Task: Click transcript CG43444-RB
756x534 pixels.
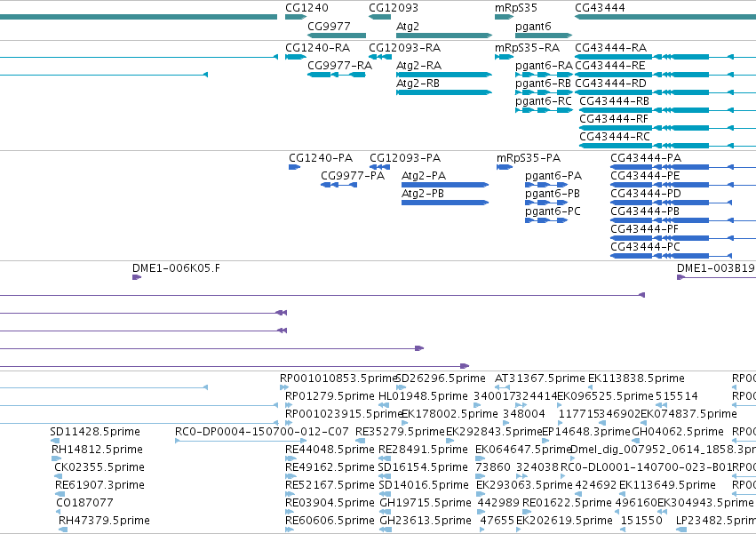Action: tap(614, 101)
